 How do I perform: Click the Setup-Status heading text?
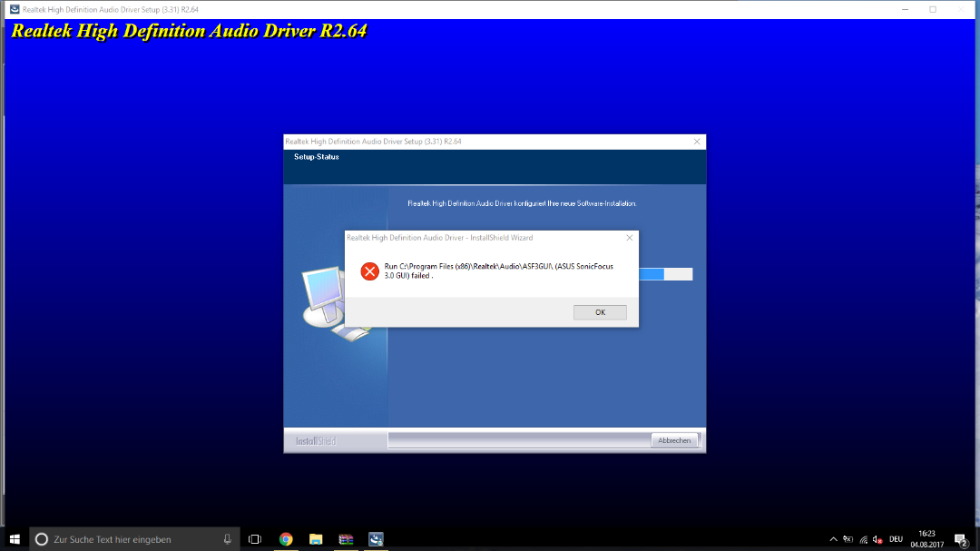coord(317,157)
